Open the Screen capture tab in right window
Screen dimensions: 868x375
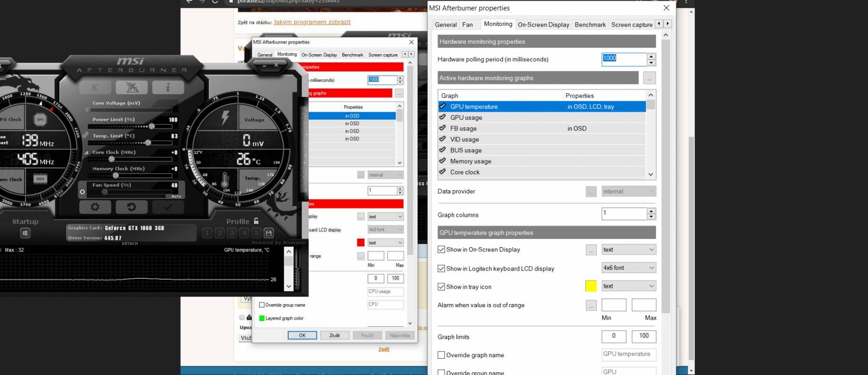[632, 25]
